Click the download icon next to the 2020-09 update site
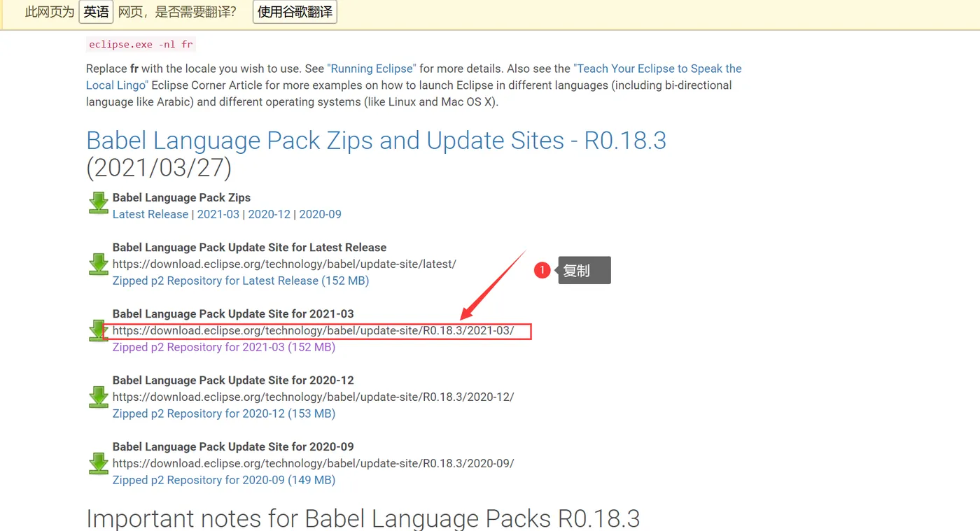 99,463
